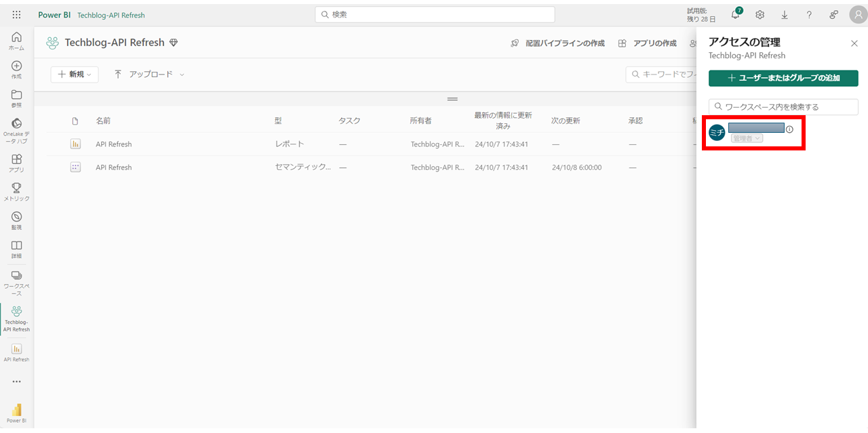This screenshot has width=868, height=433.
Task: Click premium diamond icon beside workspace name
Action: tap(174, 43)
